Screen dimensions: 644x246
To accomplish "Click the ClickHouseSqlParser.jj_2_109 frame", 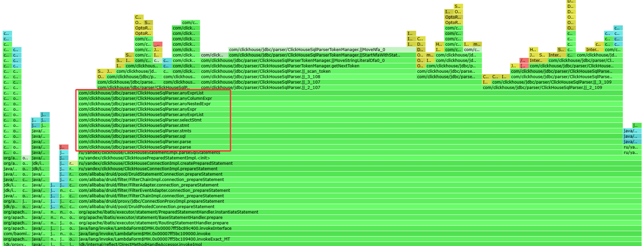I will tap(542, 88).
